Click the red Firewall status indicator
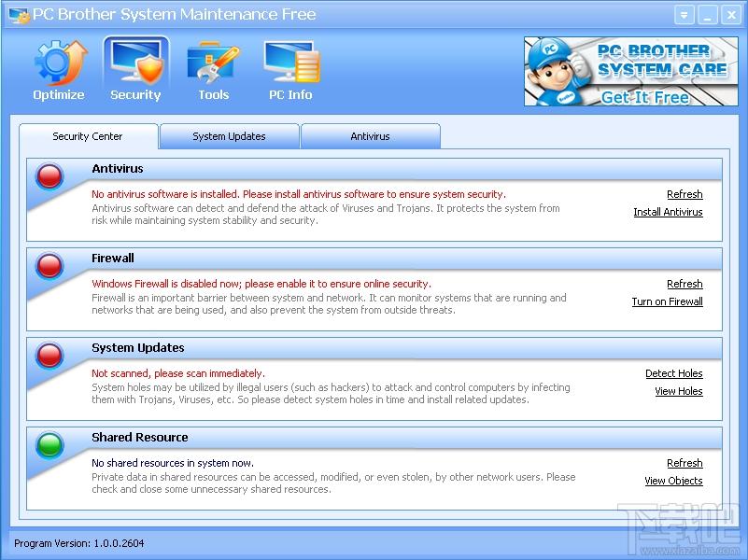Image resolution: width=748 pixels, height=560 pixels. point(49,265)
